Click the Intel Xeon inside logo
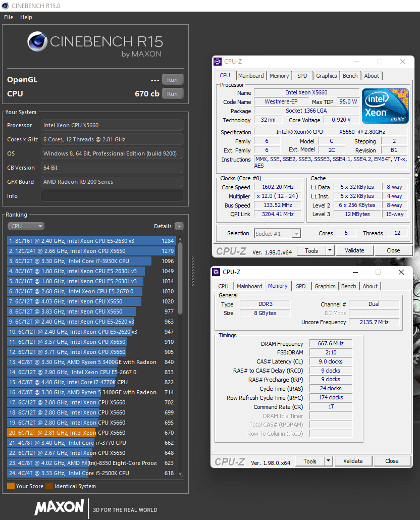 (x=385, y=106)
